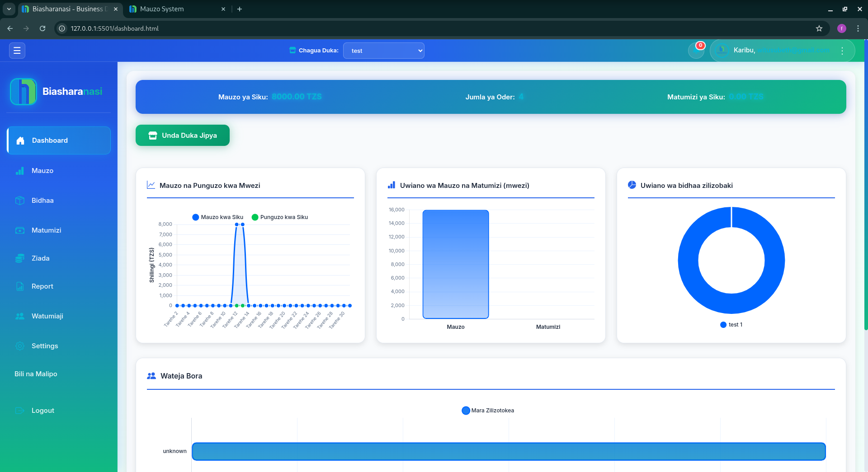Screen dimensions: 868x472
Task: Open the Chagua Duka store selector
Action: [x=383, y=51]
